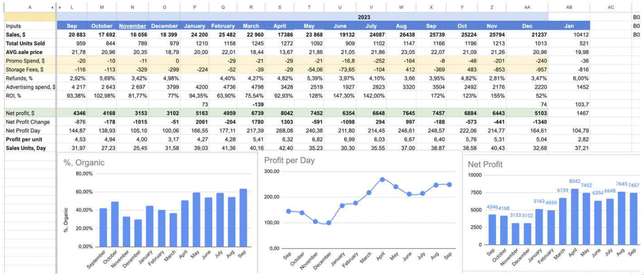Screen dimensions: 644x275
Task: Select column AB header
Action: click(x=568, y=8)
